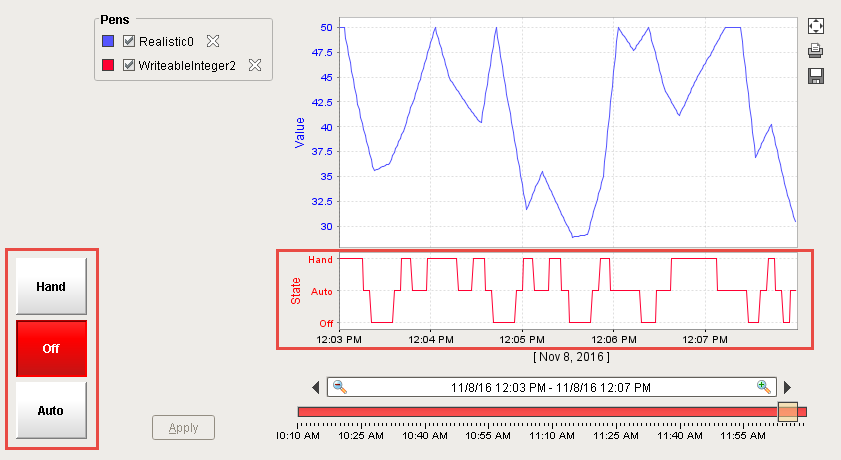Switch state to Hand
The image size is (841, 460).
click(51, 287)
